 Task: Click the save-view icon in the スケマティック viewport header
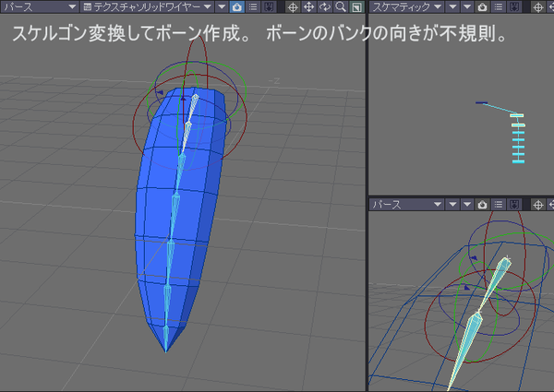(514, 6)
